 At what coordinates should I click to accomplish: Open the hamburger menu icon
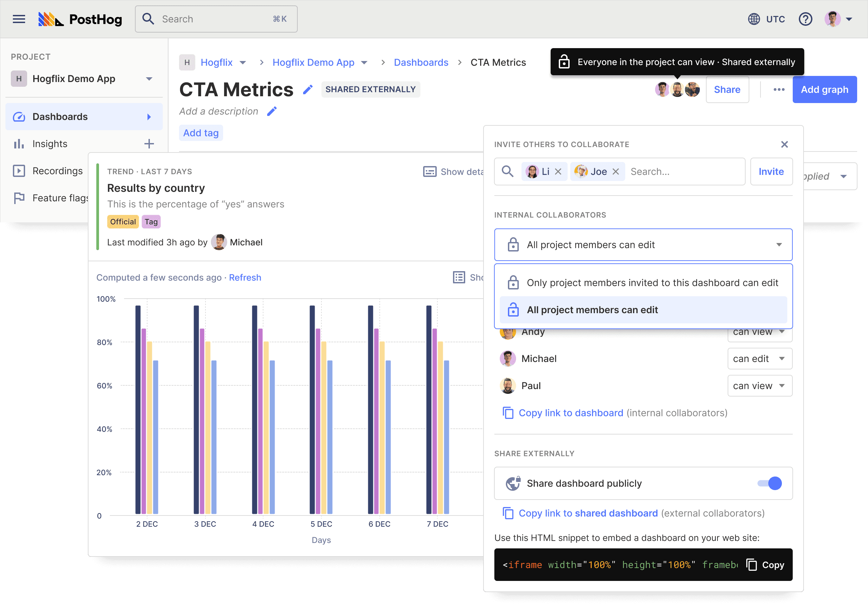tap(19, 19)
